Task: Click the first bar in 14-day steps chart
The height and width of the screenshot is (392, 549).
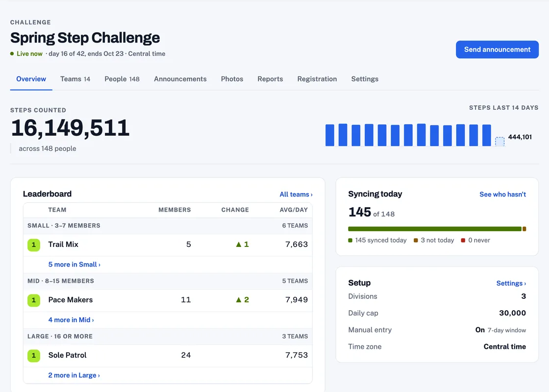Action: tap(330, 135)
